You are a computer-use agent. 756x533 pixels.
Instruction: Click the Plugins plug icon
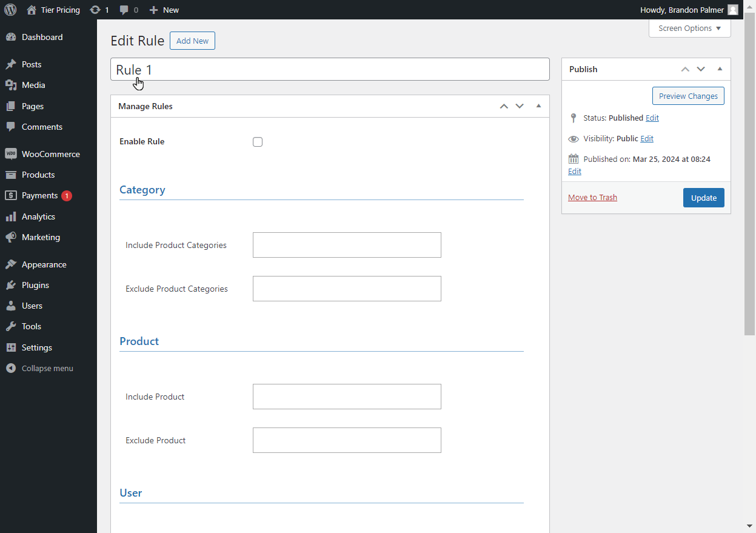tap(11, 285)
